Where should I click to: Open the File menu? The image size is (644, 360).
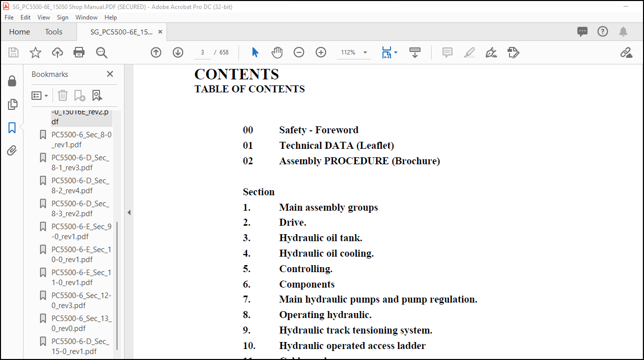[9, 17]
